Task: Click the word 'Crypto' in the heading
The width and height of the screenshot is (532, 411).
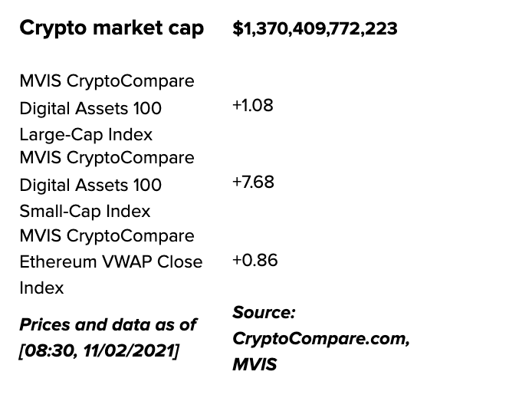Action: point(50,28)
